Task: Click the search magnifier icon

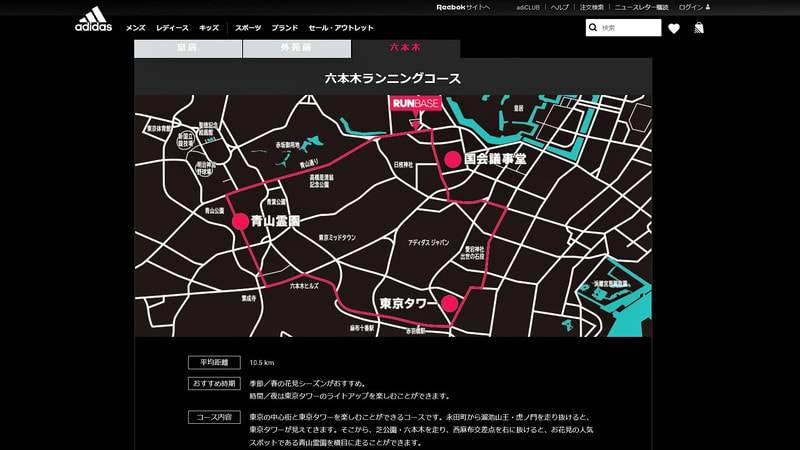Action: [593, 28]
